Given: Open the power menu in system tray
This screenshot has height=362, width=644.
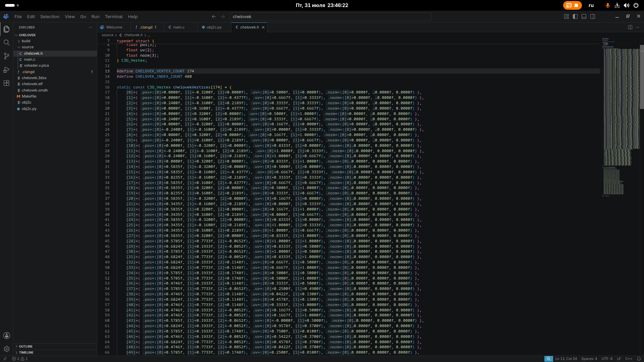Looking at the screenshot, I should (x=636, y=5).
